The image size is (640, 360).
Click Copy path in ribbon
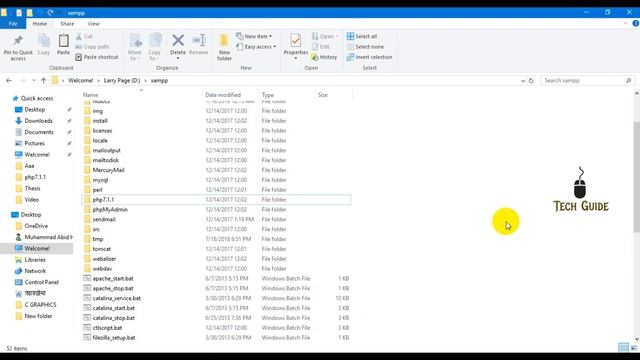tap(92, 47)
